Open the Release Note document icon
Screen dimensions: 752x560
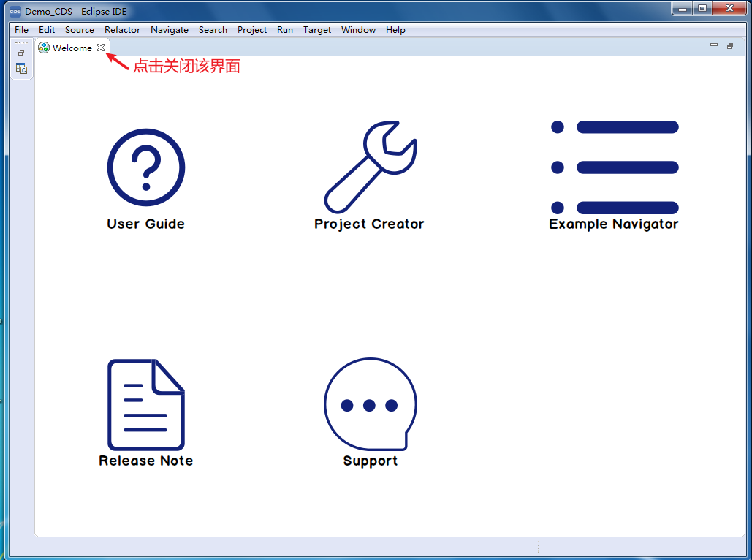click(x=146, y=404)
